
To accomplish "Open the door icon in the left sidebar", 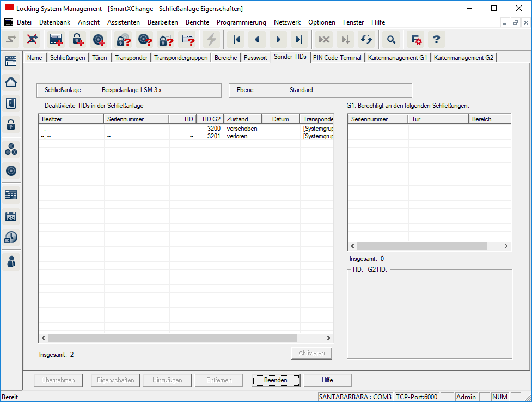I will 11,103.
